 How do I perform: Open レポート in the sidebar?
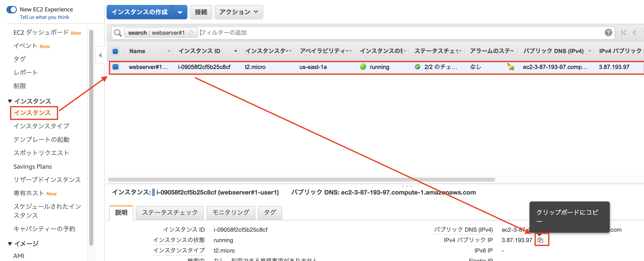[26, 73]
